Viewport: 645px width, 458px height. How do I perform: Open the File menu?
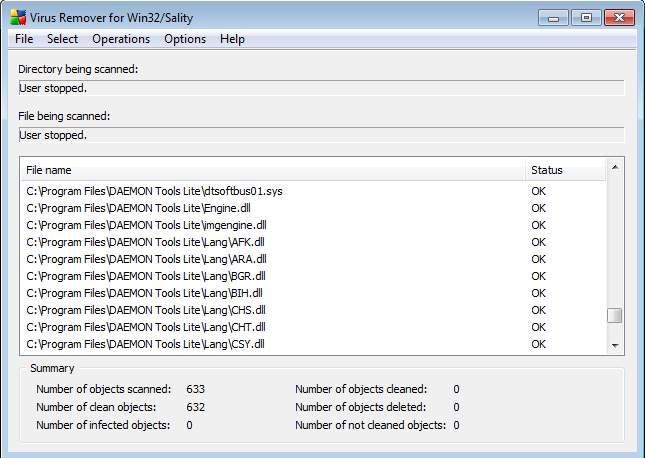(24, 39)
